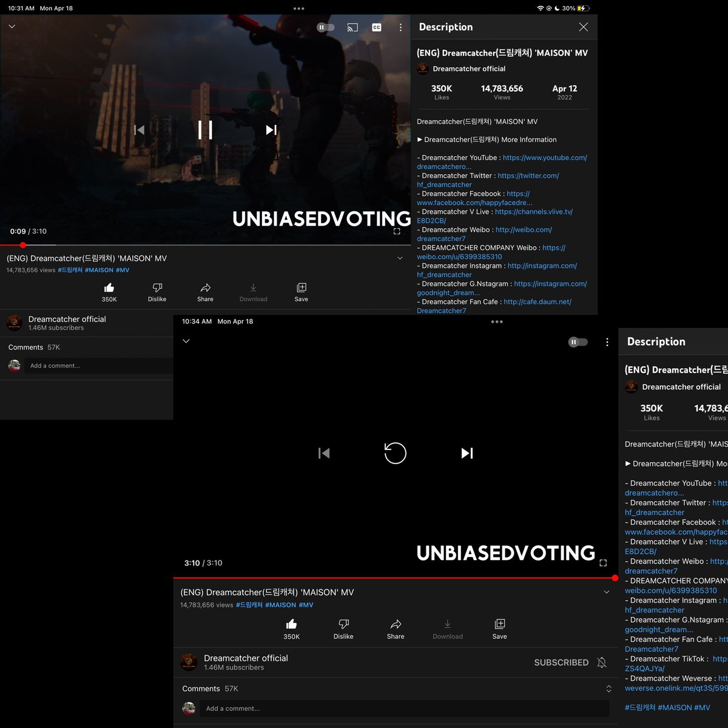
Task: Open the TikTok link in bottom description
Action: [720, 659]
